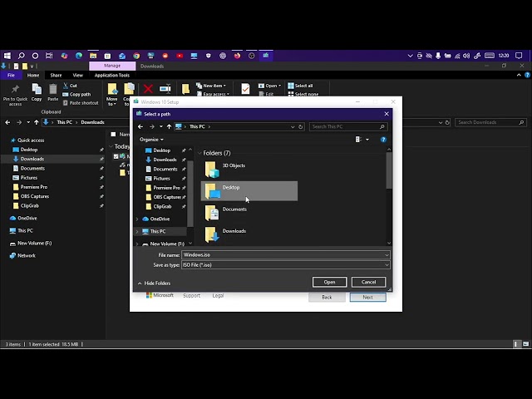Toggle checkbox of the selected file in Explorer

116,156
